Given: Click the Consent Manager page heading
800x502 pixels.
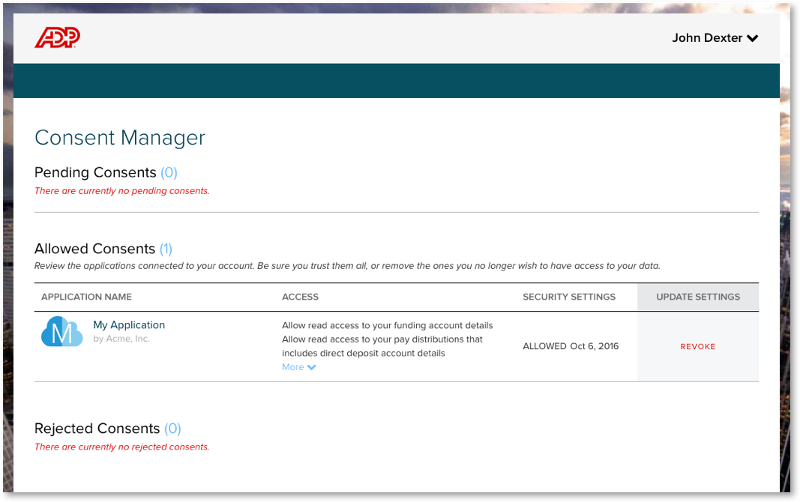Looking at the screenshot, I should 119,138.
